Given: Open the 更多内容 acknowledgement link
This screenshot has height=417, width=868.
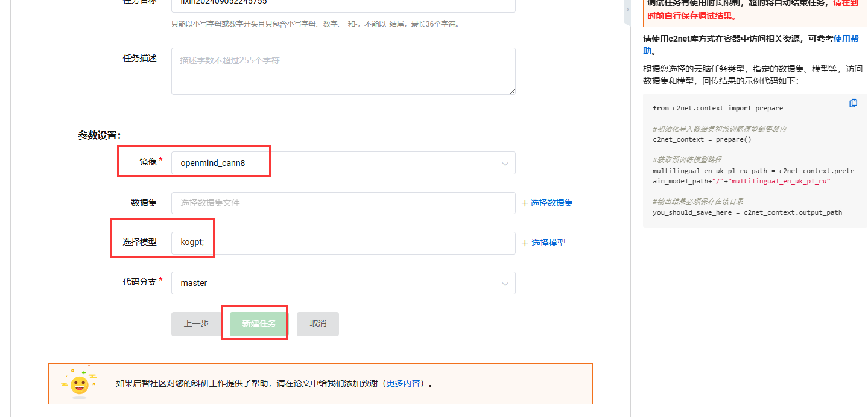Looking at the screenshot, I should click(404, 383).
